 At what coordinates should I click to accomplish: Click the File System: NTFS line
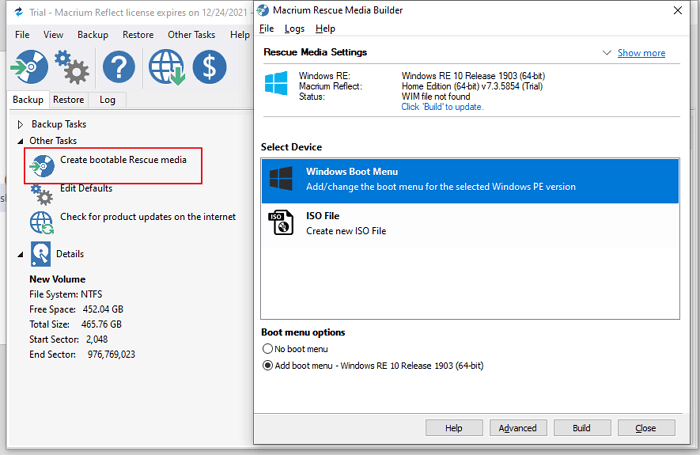[66, 294]
